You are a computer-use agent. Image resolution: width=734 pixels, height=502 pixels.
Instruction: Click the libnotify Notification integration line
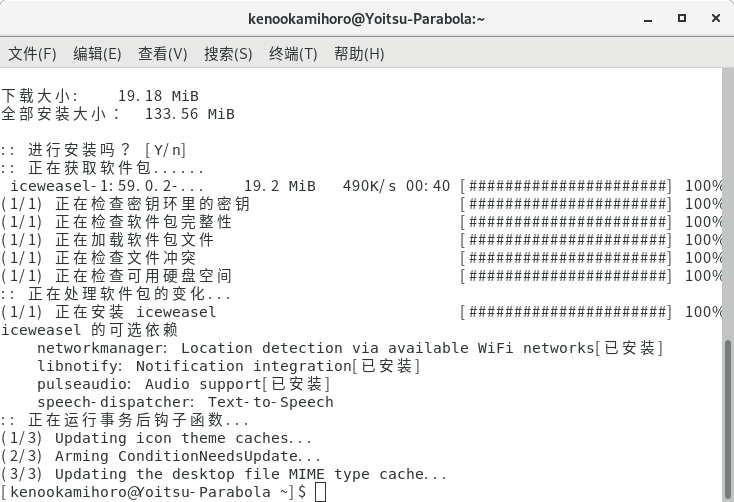point(228,366)
